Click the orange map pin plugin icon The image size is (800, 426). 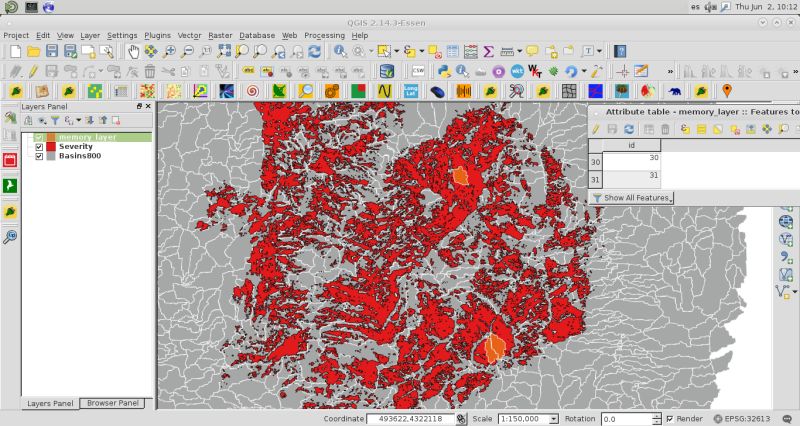click(727, 91)
